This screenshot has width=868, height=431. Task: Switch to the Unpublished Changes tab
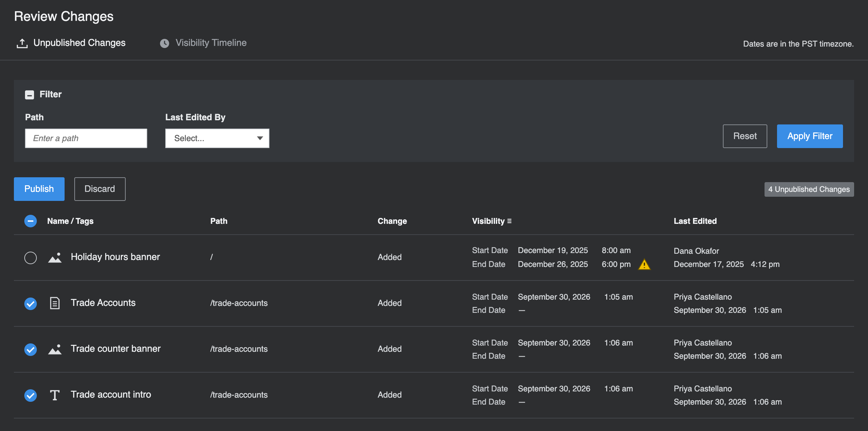tap(71, 43)
